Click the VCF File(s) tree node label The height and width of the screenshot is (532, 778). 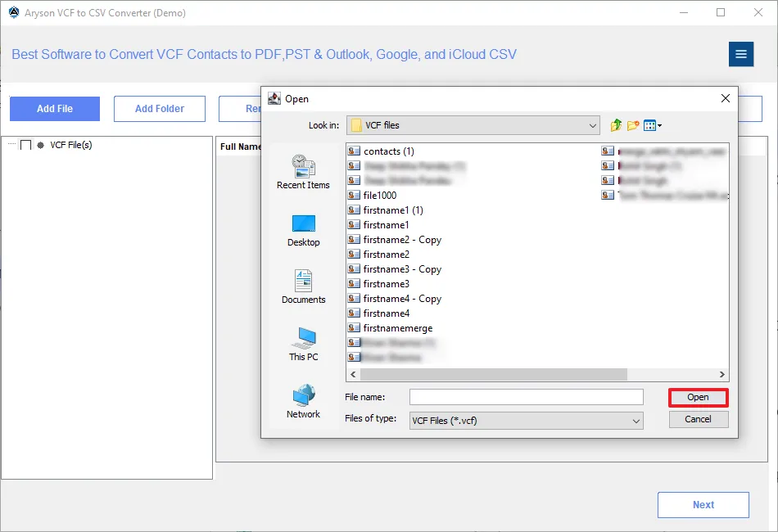point(71,145)
